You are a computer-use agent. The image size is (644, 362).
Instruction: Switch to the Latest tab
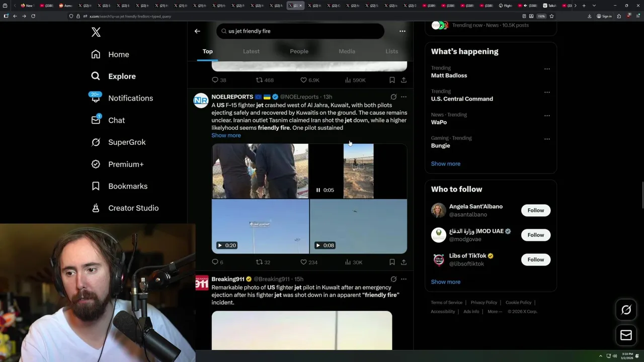point(251,51)
